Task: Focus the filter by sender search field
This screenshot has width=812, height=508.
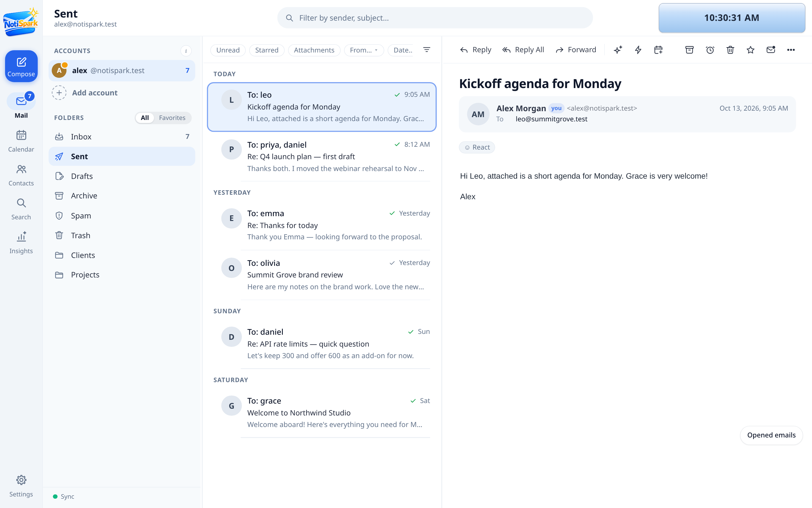Action: pos(435,18)
